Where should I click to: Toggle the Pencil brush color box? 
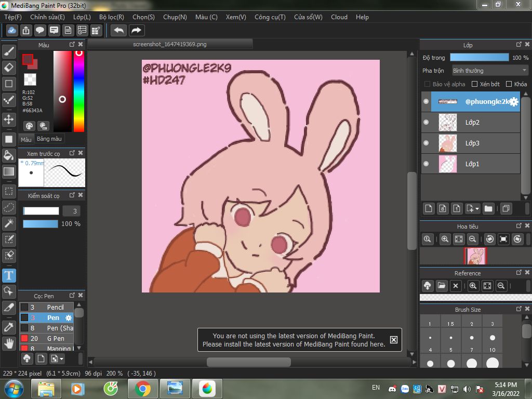point(24,307)
